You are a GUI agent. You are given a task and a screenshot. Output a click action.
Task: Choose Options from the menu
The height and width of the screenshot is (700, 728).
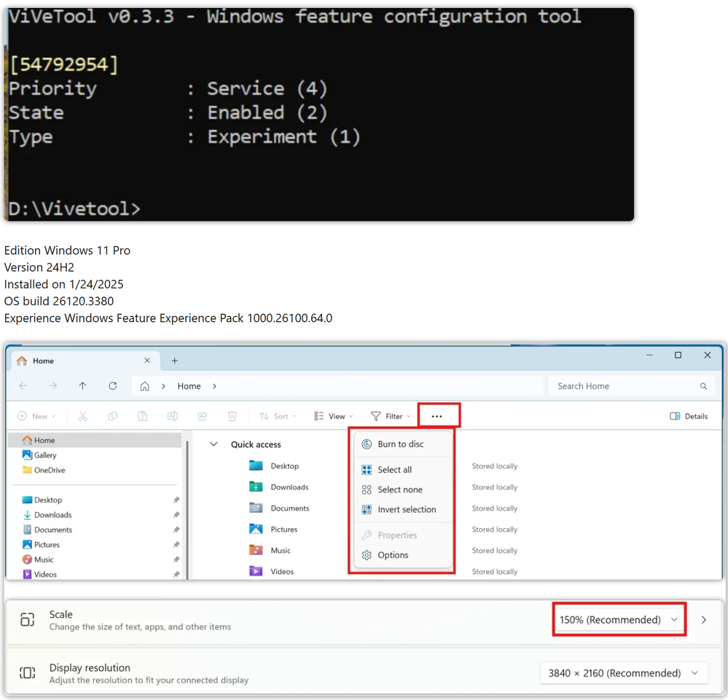(403, 555)
